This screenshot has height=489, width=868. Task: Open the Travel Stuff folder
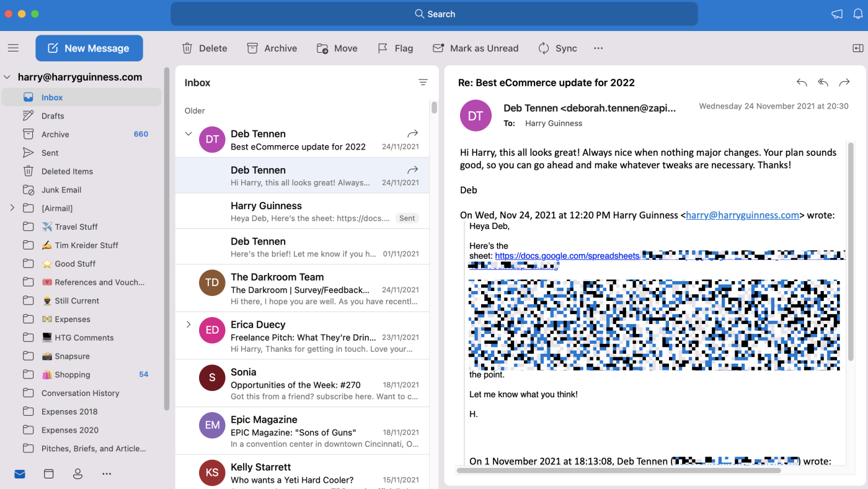click(81, 227)
